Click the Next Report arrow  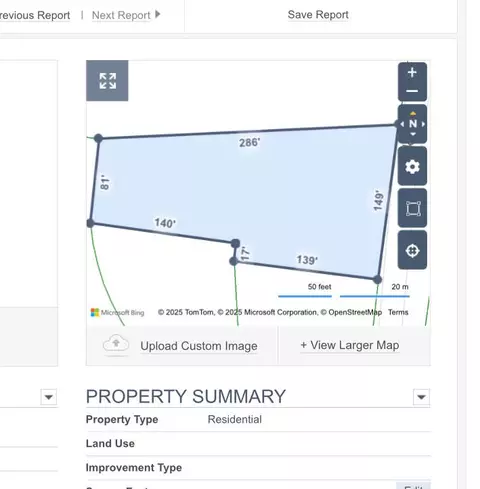tap(158, 14)
